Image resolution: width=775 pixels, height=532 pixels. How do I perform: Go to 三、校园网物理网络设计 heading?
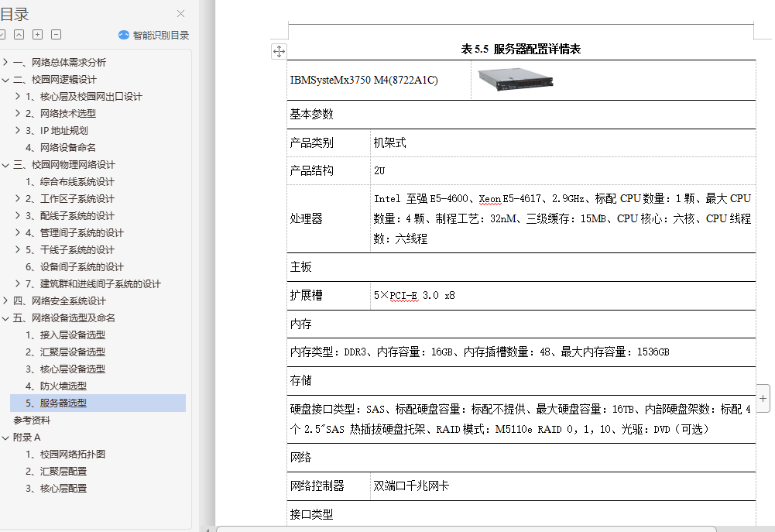[64, 165]
